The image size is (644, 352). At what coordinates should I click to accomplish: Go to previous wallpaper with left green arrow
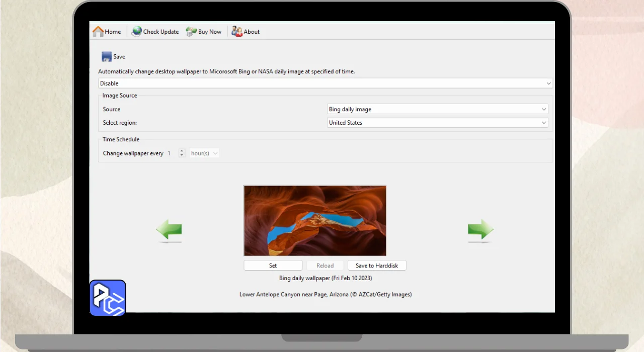169,230
